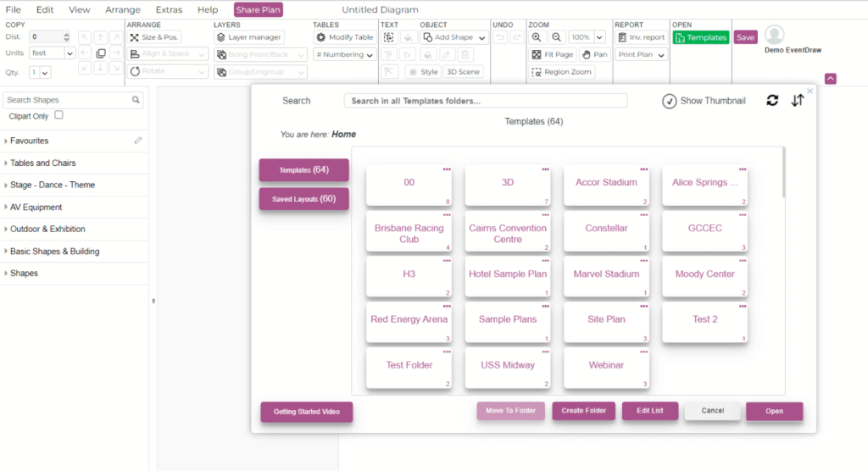This screenshot has height=471, width=868.
Task: Open Size & Pos. tool
Action: click(154, 37)
